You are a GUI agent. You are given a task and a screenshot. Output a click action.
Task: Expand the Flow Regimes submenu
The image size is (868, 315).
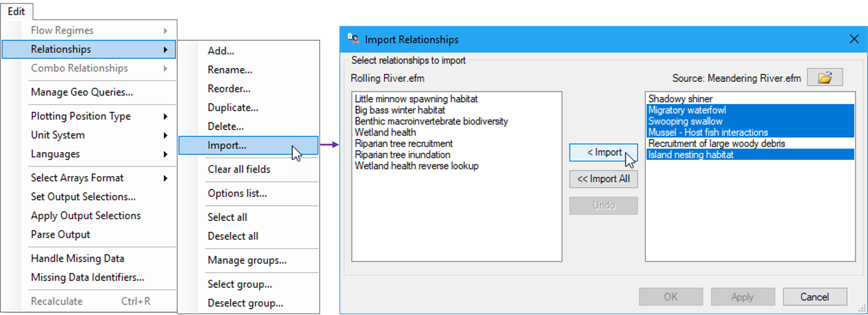[62, 30]
